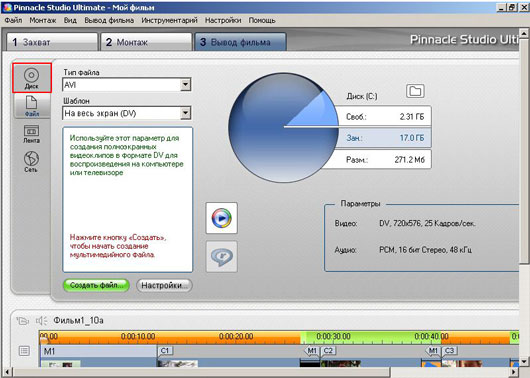Open the Файл menu
This screenshot has width=530, height=378.
(13, 20)
